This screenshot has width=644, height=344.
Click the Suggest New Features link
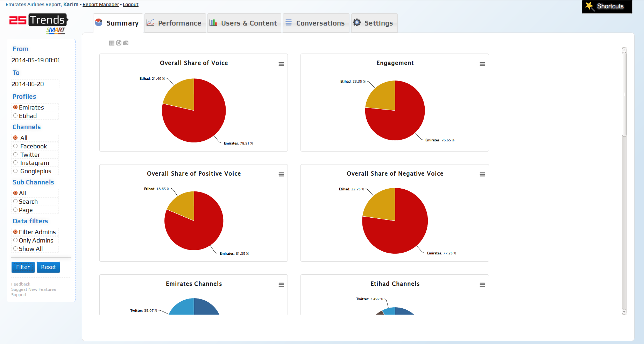(34, 289)
